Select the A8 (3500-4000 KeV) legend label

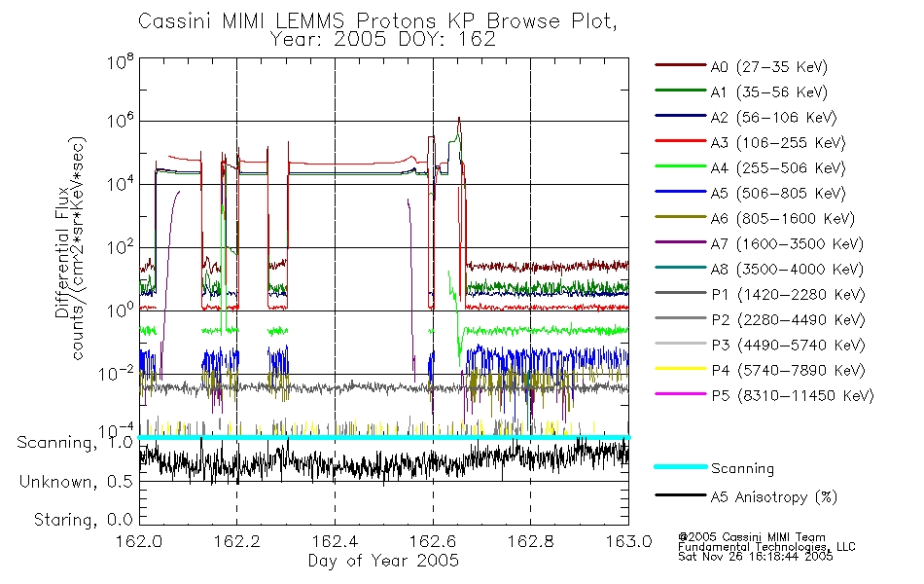tap(787, 270)
